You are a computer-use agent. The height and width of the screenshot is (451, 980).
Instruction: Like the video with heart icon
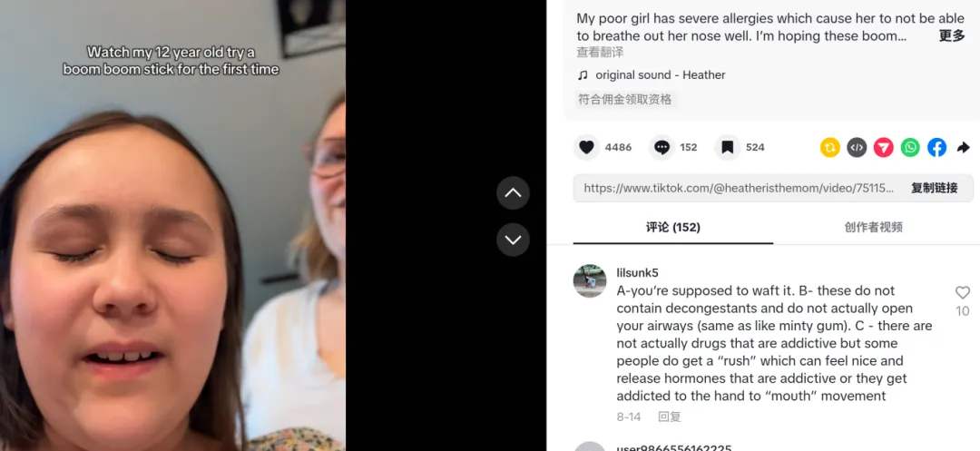pyautogui.click(x=586, y=147)
